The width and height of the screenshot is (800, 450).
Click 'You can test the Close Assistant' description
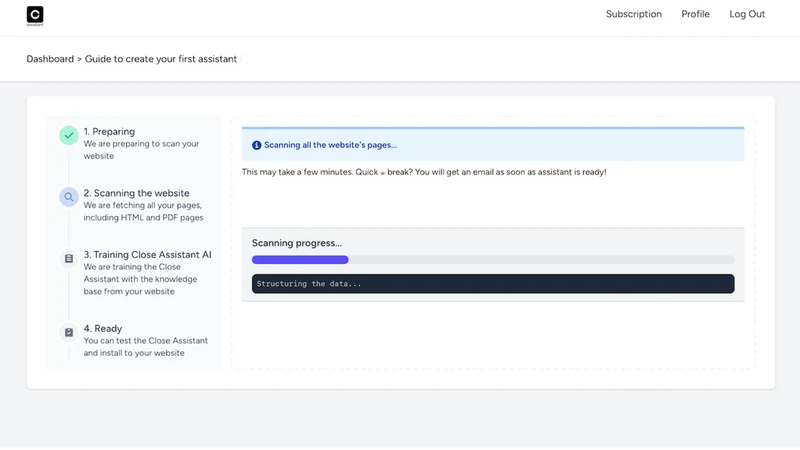click(x=146, y=347)
